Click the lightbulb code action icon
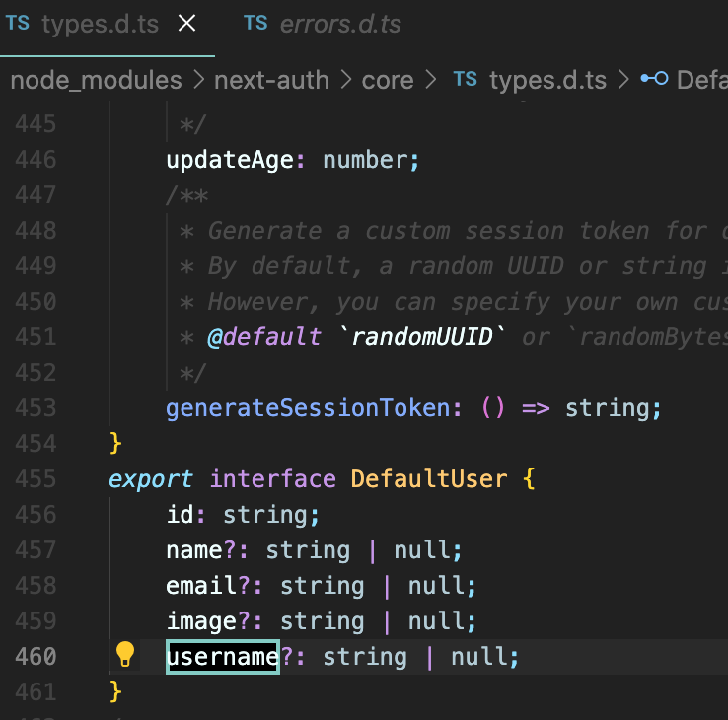The image size is (728, 720). point(125,655)
